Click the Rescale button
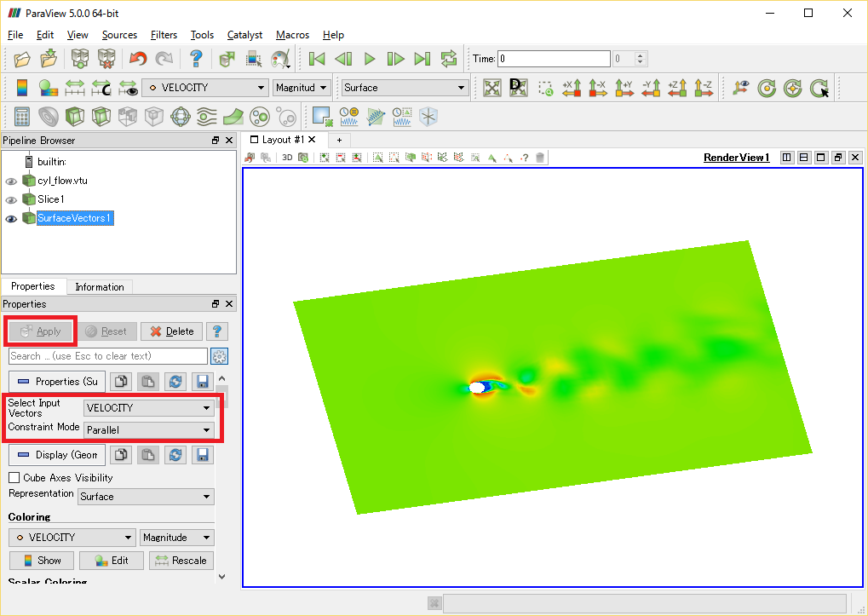 click(x=181, y=561)
